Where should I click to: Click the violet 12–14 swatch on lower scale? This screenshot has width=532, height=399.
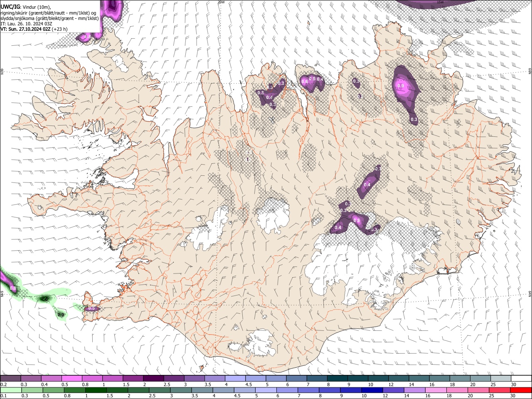coord(394,390)
